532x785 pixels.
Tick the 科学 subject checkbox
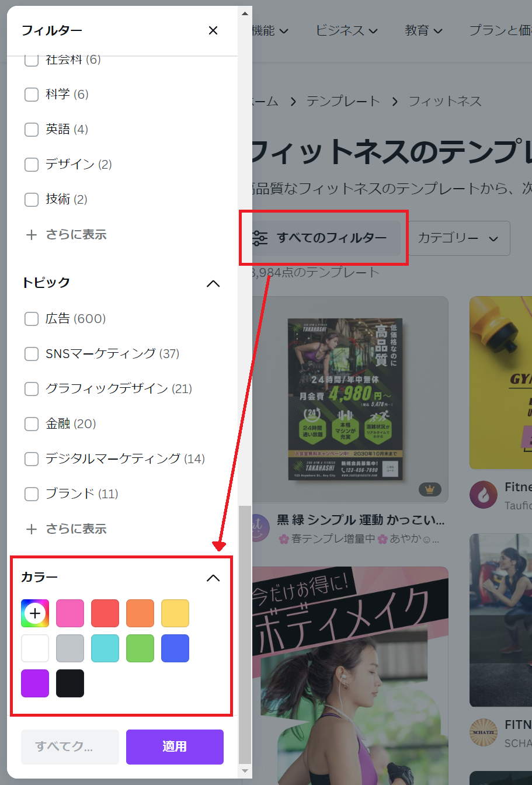coord(32,95)
